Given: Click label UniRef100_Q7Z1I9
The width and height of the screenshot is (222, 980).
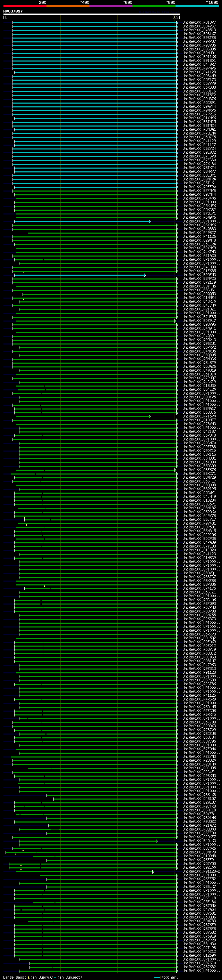Looking at the screenshot, I should (199, 283).
